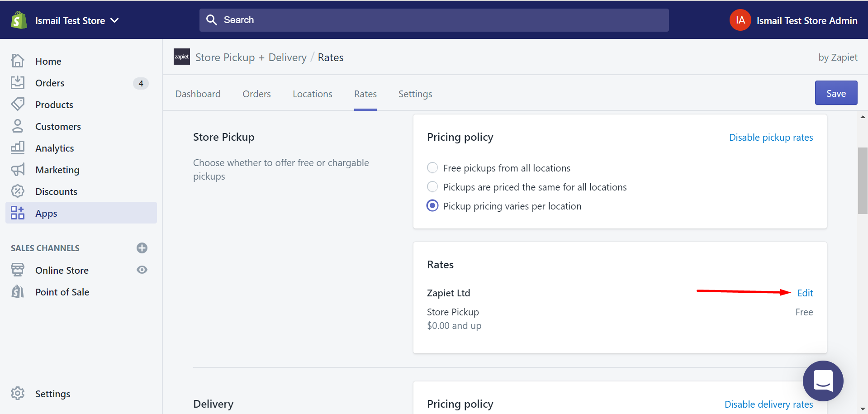
Task: Open Customers in sidebar
Action: click(x=58, y=126)
